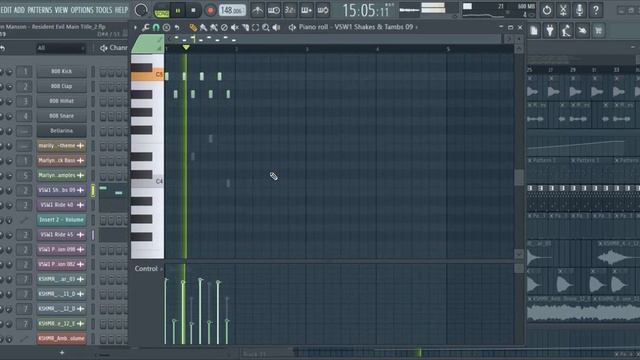Viewport: 640px width, 360px height.
Task: Toggle first step button of 808 Clap channel
Action: coord(103,87)
